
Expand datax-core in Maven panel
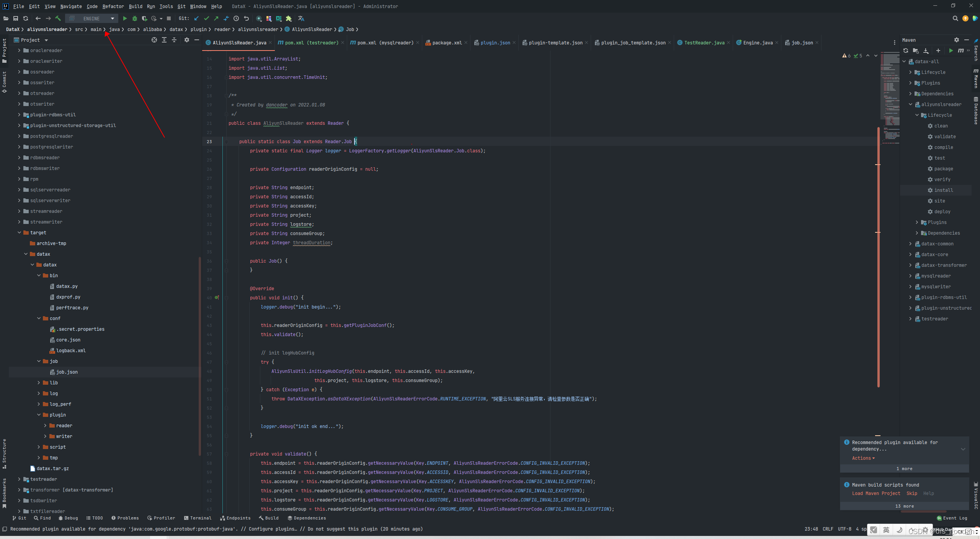pyautogui.click(x=910, y=254)
